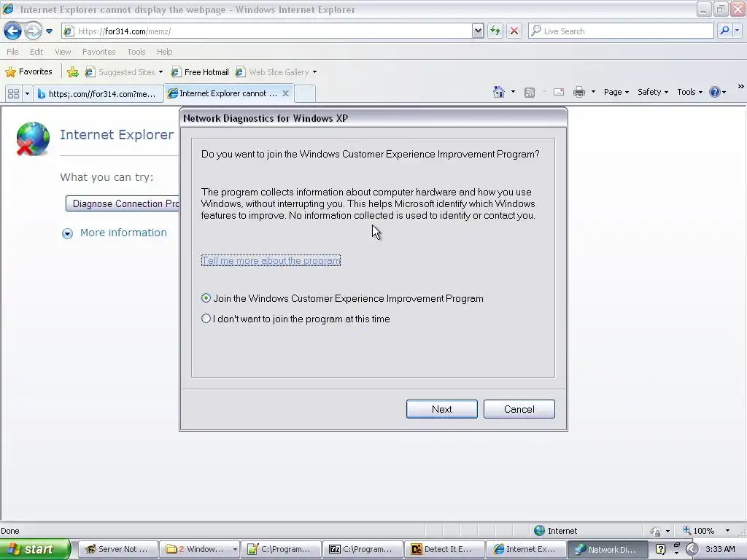Select I don't want to join option
Viewport: 747px width, 560px height.
[295, 319]
